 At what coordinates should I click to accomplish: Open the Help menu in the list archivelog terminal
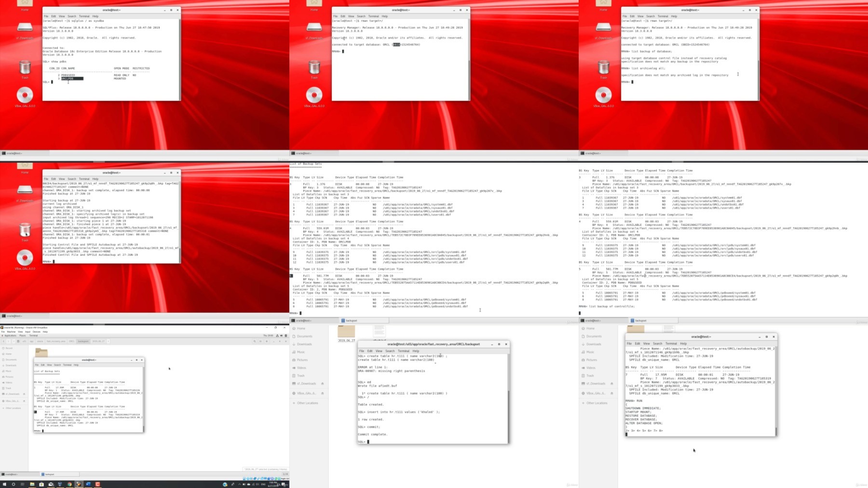674,16
